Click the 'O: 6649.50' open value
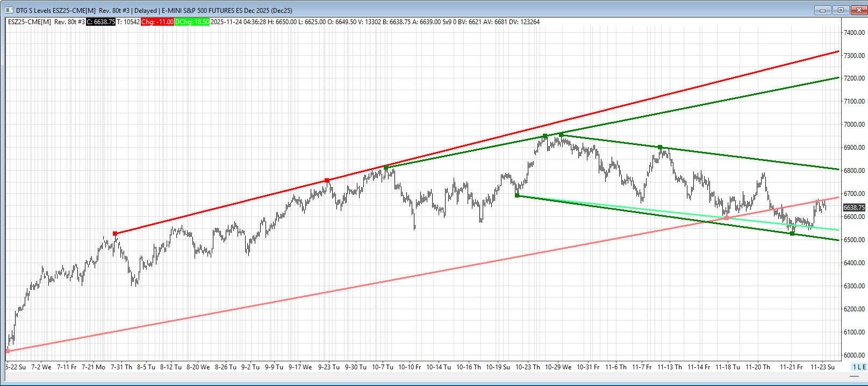Viewport: 868px width, 386px height. (342, 22)
